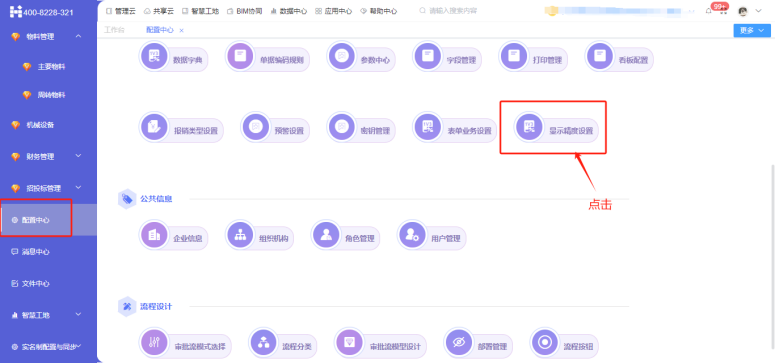The height and width of the screenshot is (364, 775).
Task: Open the 更多 dropdown button
Action: tap(752, 30)
